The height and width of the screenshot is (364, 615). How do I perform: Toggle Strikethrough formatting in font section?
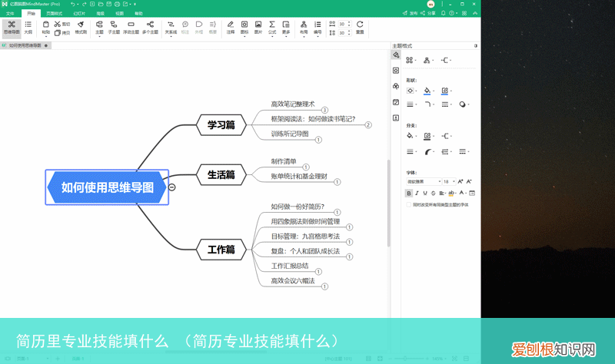434,194
